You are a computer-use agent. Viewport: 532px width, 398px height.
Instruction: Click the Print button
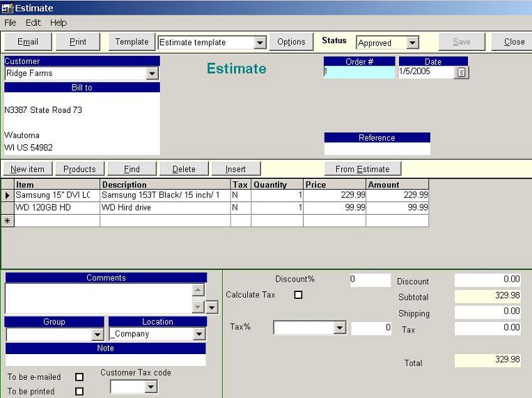tap(78, 42)
